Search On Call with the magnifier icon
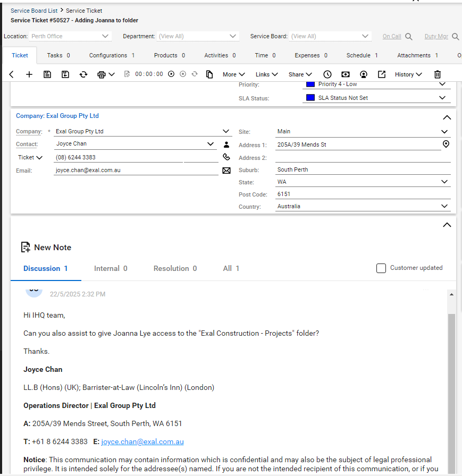Image resolution: width=462 pixels, height=476 pixels. pos(409,37)
